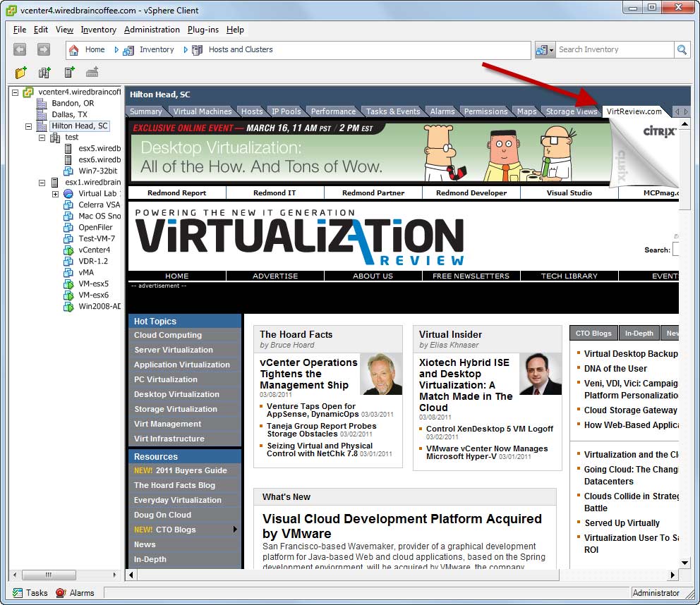The height and width of the screenshot is (605, 700).
Task: Click the web page horizontal scrollbar right arrow
Action: click(672, 575)
